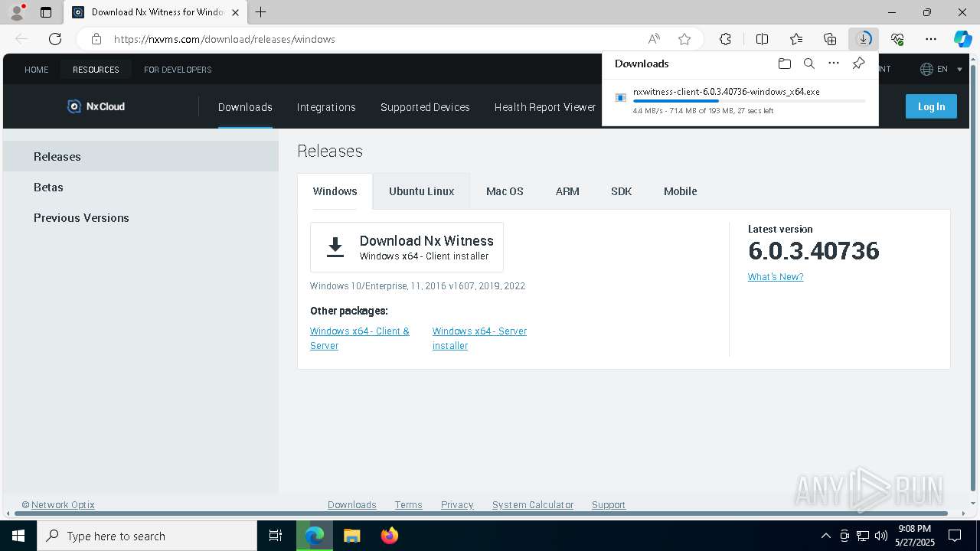Open Supported Devices section

point(425,107)
